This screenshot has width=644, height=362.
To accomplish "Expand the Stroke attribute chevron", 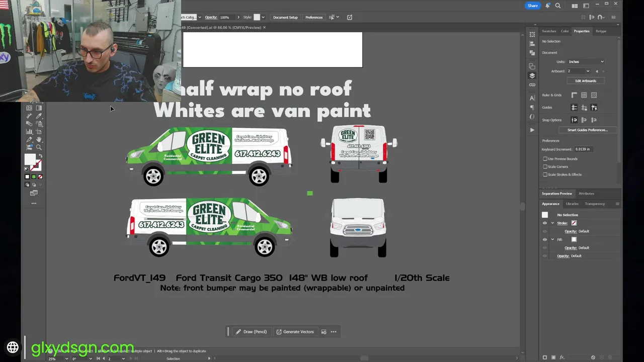I will (x=552, y=223).
